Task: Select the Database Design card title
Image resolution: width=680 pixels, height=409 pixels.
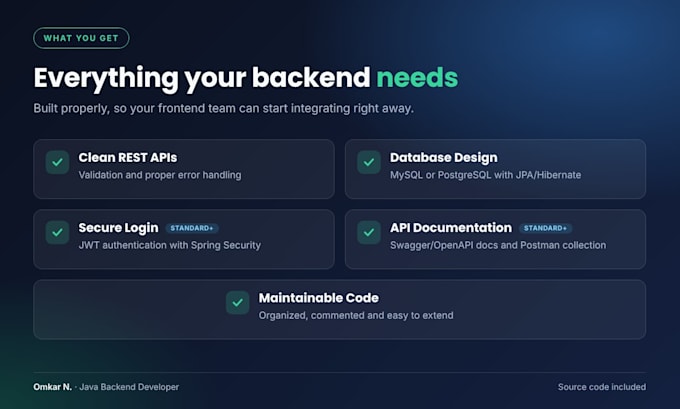Action: 444,158
